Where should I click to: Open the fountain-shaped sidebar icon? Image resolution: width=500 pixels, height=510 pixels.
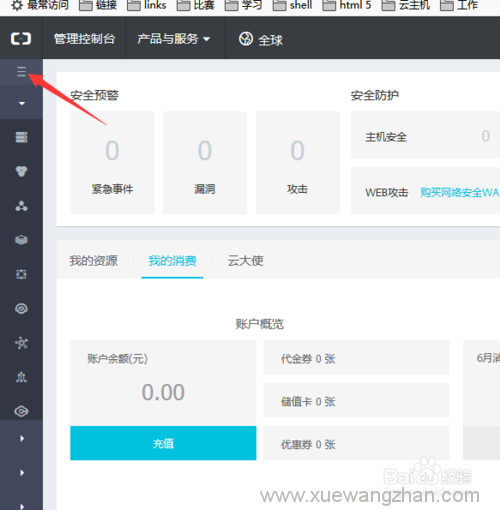(21, 377)
